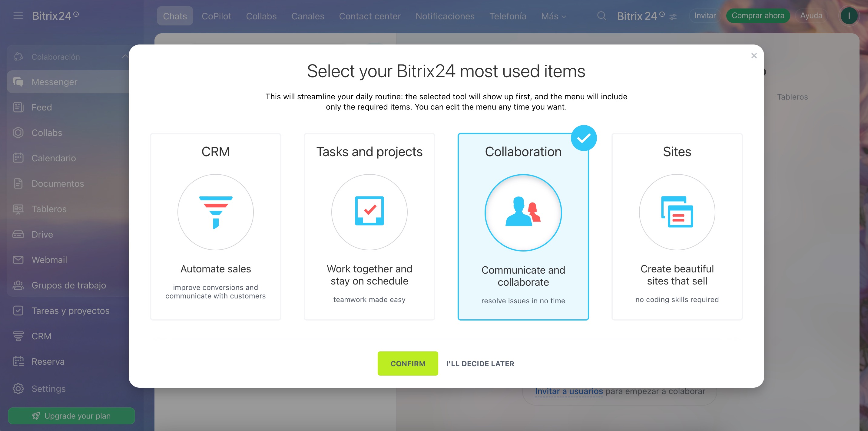Uncheck the blue Collaboration checkmark badge
868x431 pixels.
(584, 138)
